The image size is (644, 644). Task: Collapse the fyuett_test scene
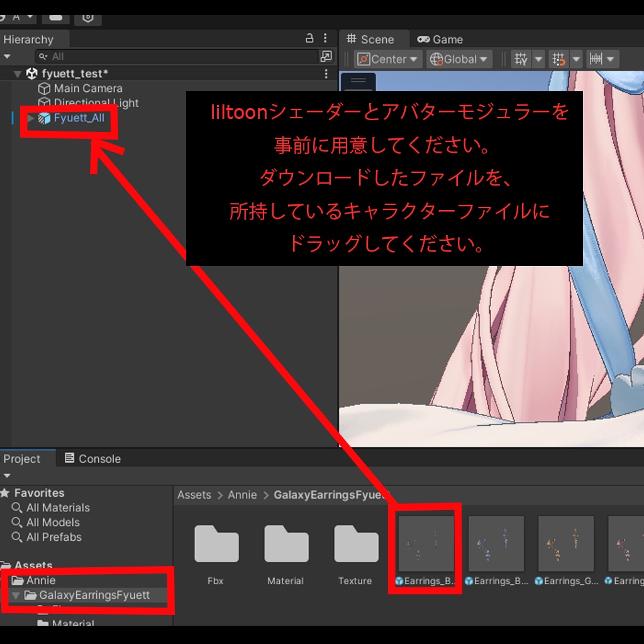(x=17, y=74)
